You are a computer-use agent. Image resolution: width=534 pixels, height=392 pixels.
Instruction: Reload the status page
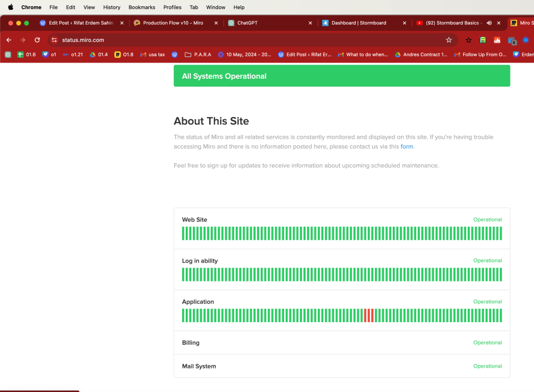tap(37, 40)
